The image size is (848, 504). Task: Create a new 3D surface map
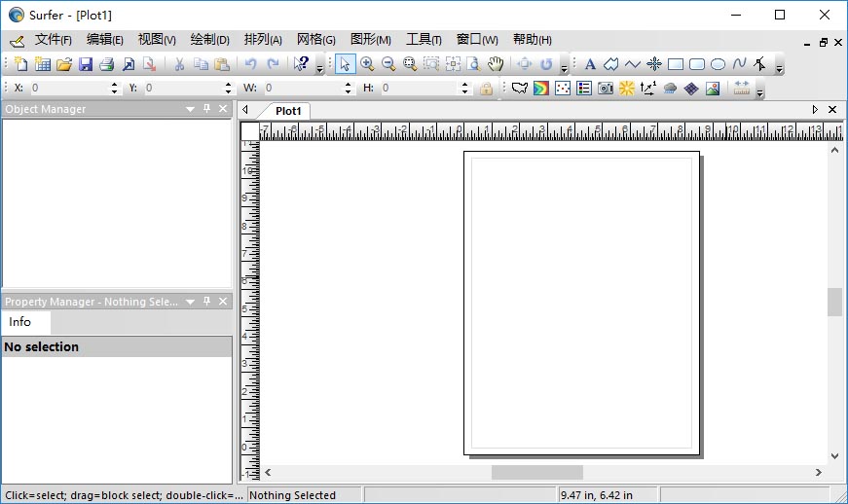point(691,89)
